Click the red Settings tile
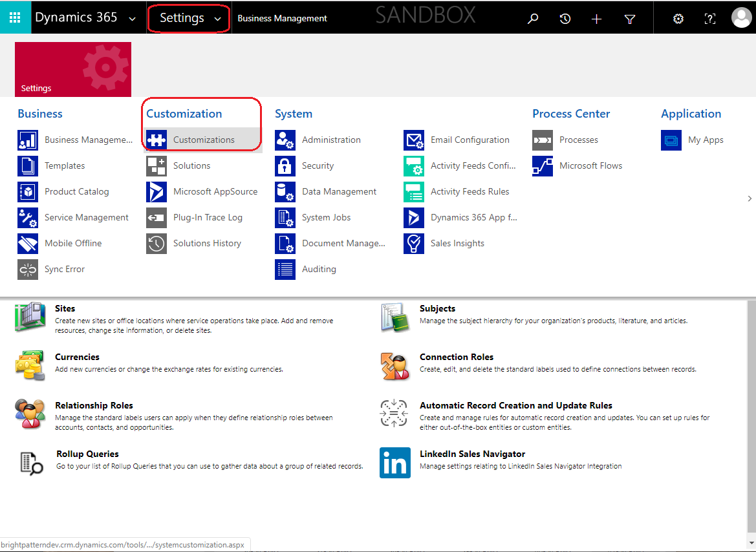Image resolution: width=756 pixels, height=552 pixels. (73, 69)
